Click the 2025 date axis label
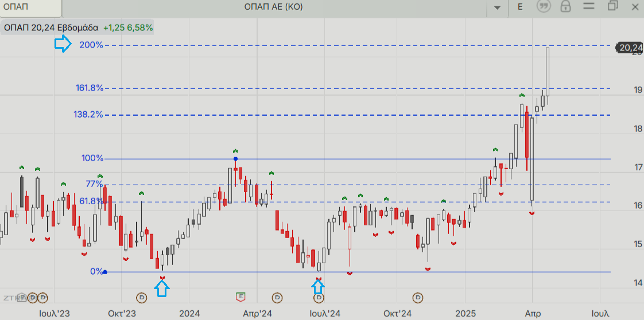 point(465,314)
